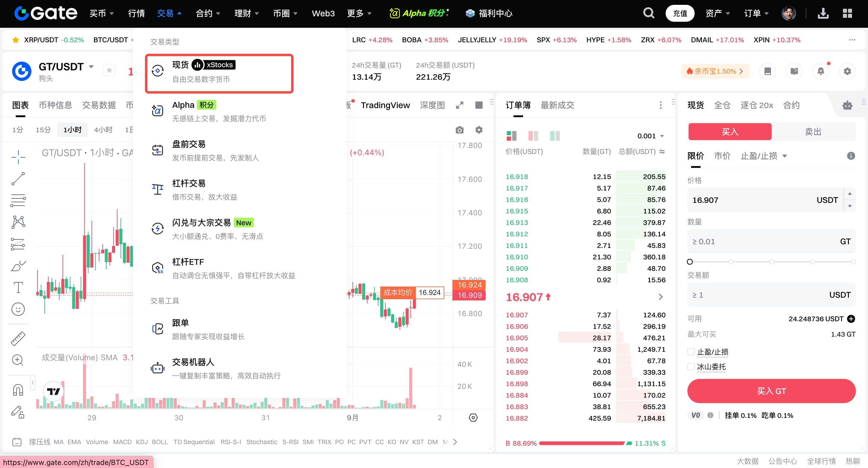Switch to the 最新成交 tab
Image resolution: width=868 pixels, height=468 pixels.
tap(557, 105)
